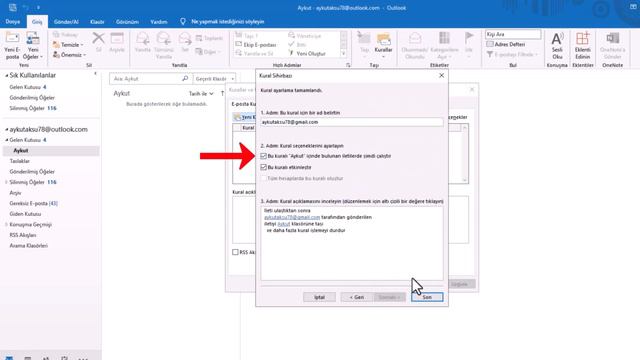Viewport: 640px width, 360px height.
Task: Open Tarih ile sort dropdown
Action: coord(201,93)
